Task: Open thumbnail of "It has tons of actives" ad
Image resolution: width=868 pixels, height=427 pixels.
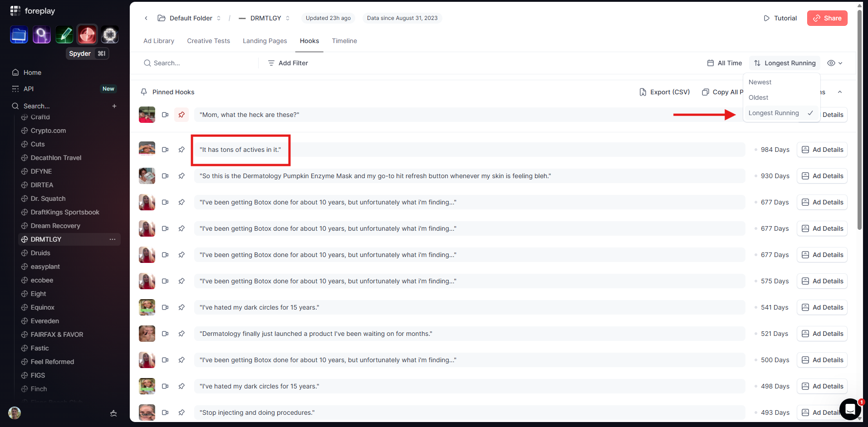Action: pyautogui.click(x=147, y=150)
